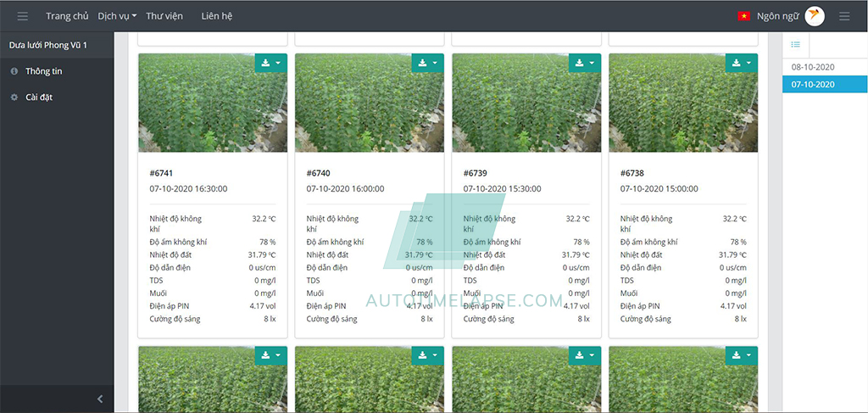Click the Cài đặt gear icon
Viewport: 868px width, 413px height.
click(x=14, y=98)
